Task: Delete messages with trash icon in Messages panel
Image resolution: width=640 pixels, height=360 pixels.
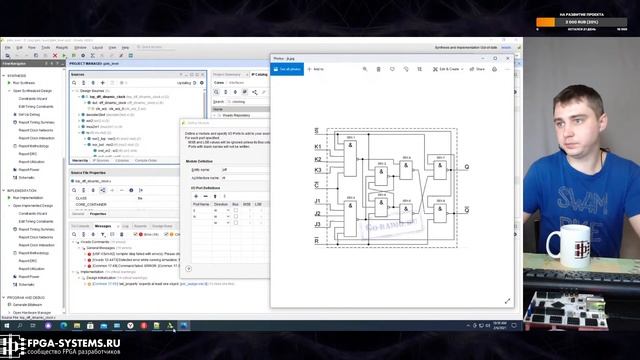Action: (122, 234)
